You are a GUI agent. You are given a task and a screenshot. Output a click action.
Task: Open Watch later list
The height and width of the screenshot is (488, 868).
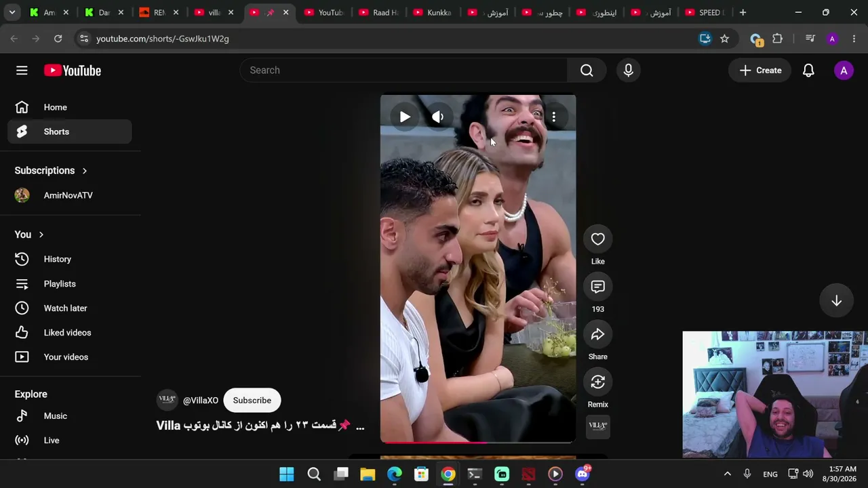coord(69,308)
